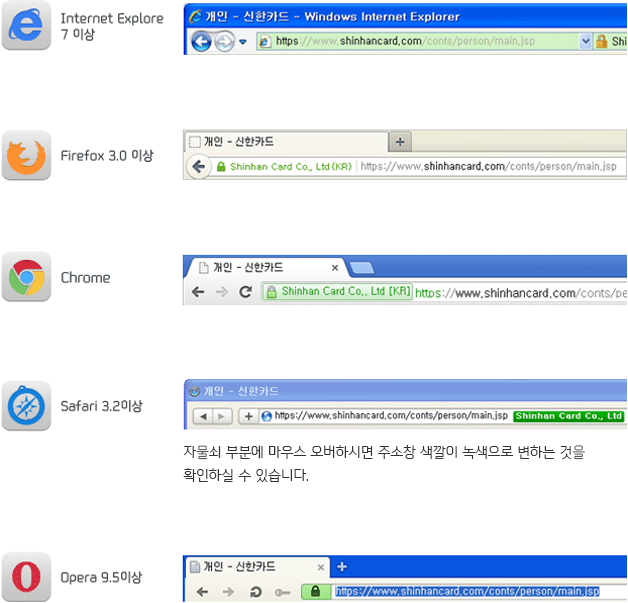Click Shinhan Card Co., Ltd (KR) identity in Firefox
The image size is (628, 603).
[291, 167]
